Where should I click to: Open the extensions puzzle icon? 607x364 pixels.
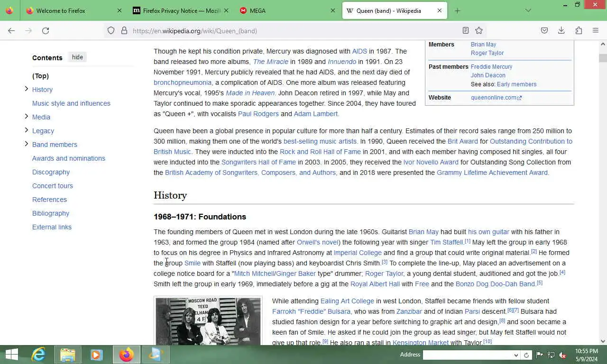tap(579, 31)
